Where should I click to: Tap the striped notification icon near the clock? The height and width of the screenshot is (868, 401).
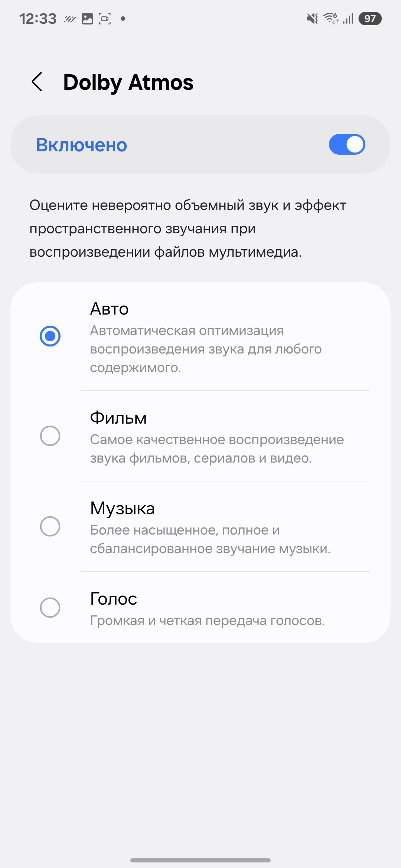pos(70,19)
